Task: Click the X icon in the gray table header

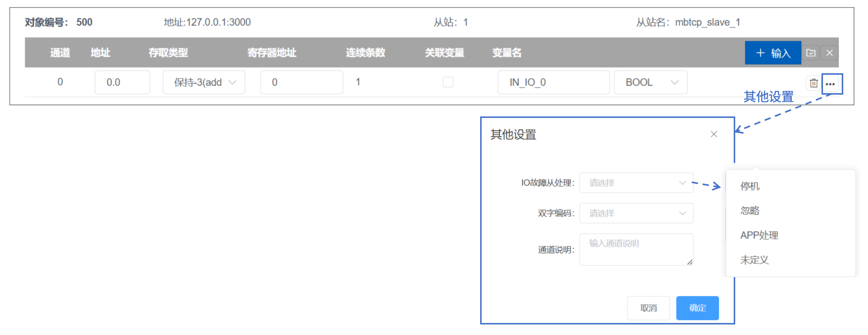Action: [829, 53]
